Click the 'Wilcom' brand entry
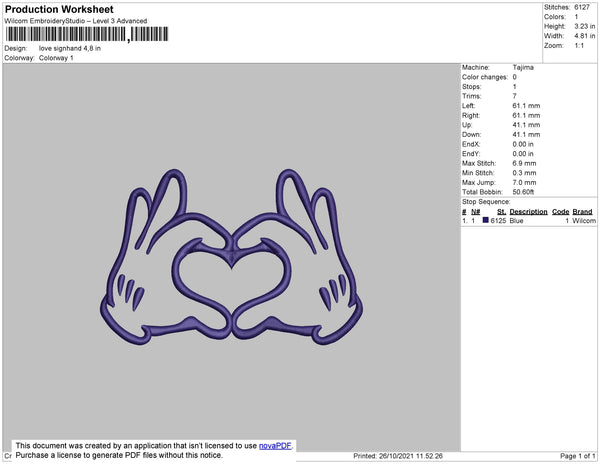600x464 pixels. [x=584, y=221]
